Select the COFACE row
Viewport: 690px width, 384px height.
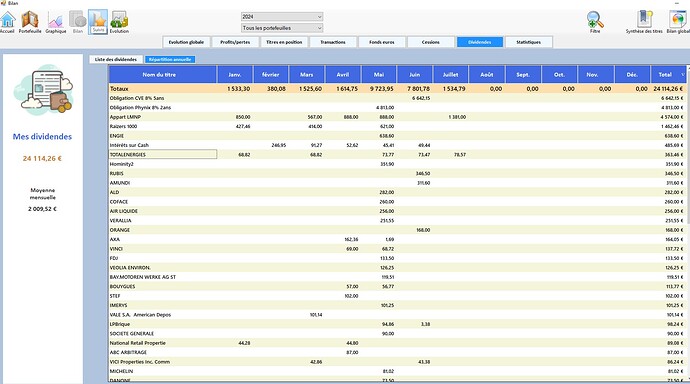pyautogui.click(x=397, y=201)
